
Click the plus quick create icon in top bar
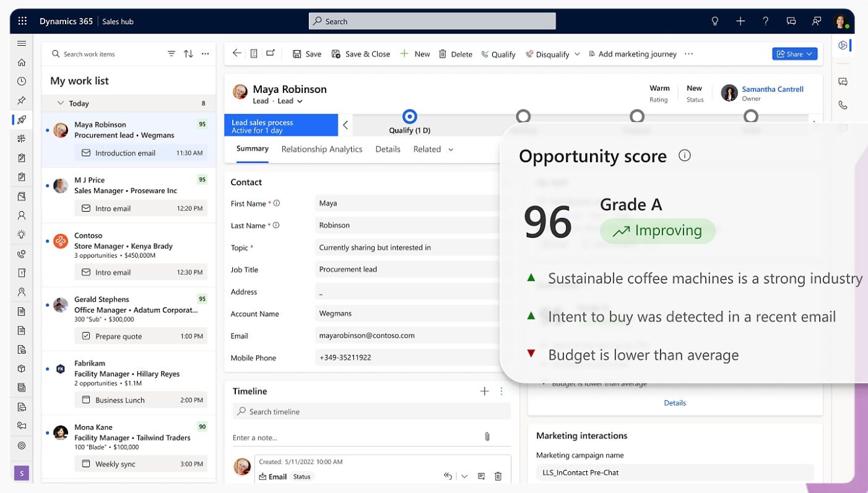tap(740, 21)
